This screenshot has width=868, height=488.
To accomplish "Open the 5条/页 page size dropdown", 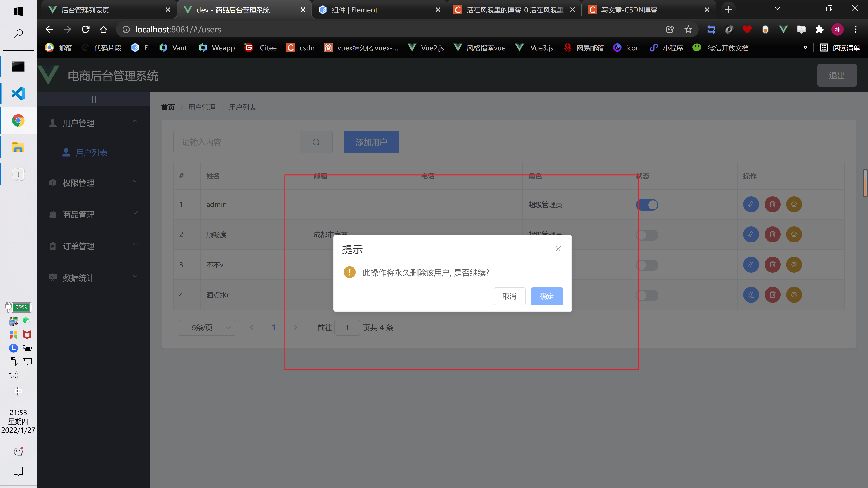I will (x=207, y=328).
